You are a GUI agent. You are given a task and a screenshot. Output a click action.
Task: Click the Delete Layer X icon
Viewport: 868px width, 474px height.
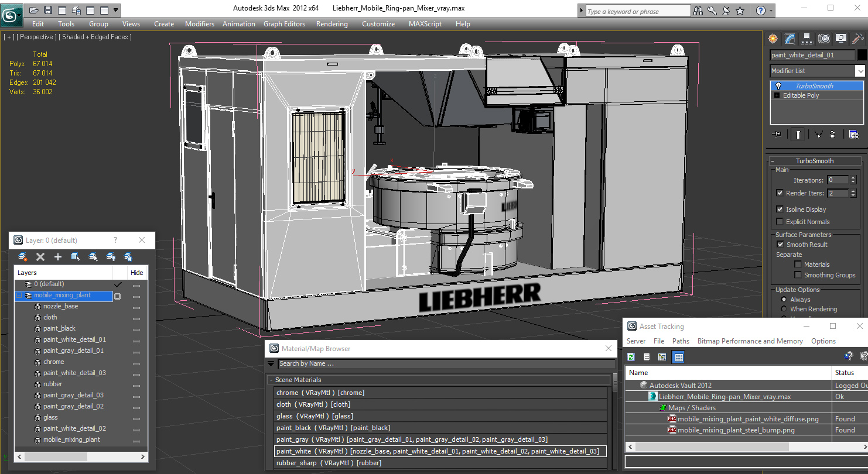point(40,257)
